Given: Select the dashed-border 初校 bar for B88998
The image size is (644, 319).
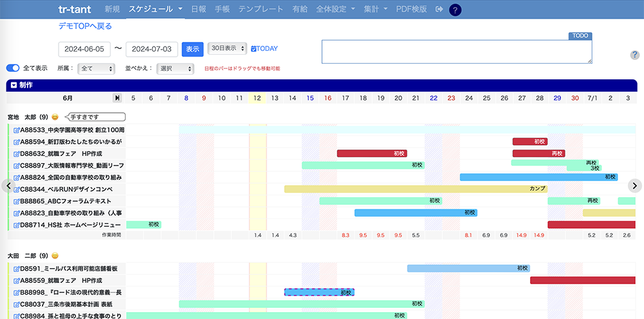Looking at the screenshot, I should click(319, 293).
